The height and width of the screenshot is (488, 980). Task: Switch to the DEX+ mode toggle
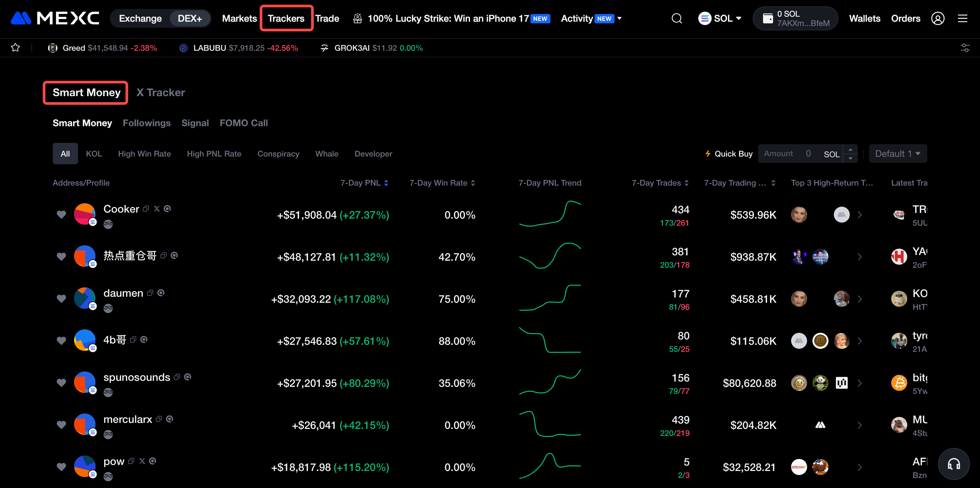point(190,18)
